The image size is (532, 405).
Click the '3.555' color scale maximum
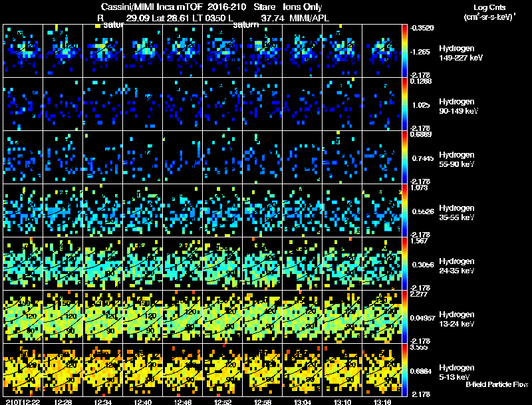pos(418,347)
